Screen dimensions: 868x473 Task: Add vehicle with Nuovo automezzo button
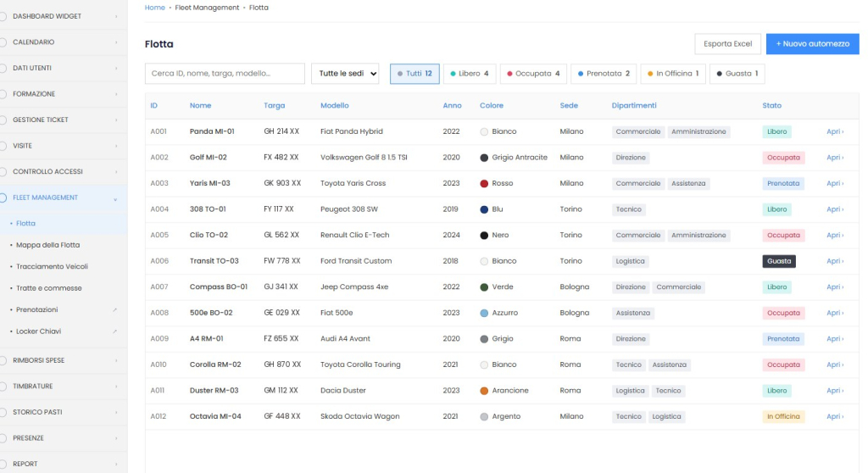tap(812, 44)
